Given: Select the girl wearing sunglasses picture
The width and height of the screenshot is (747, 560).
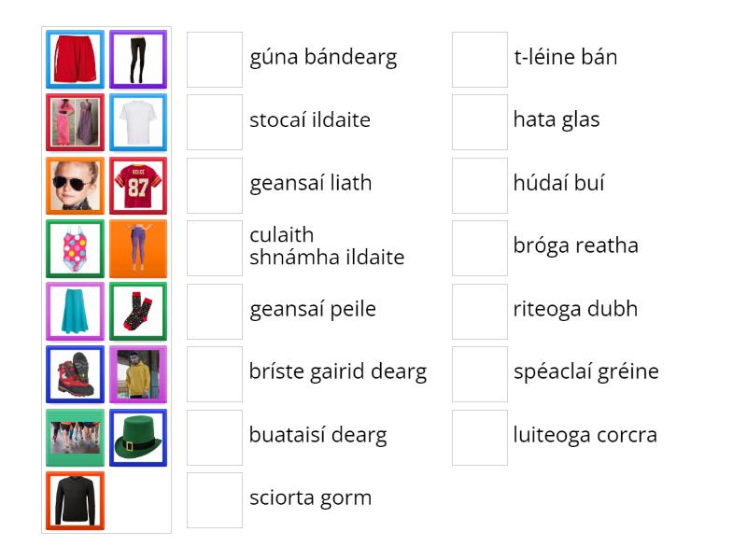Looking at the screenshot, I should click(76, 186).
